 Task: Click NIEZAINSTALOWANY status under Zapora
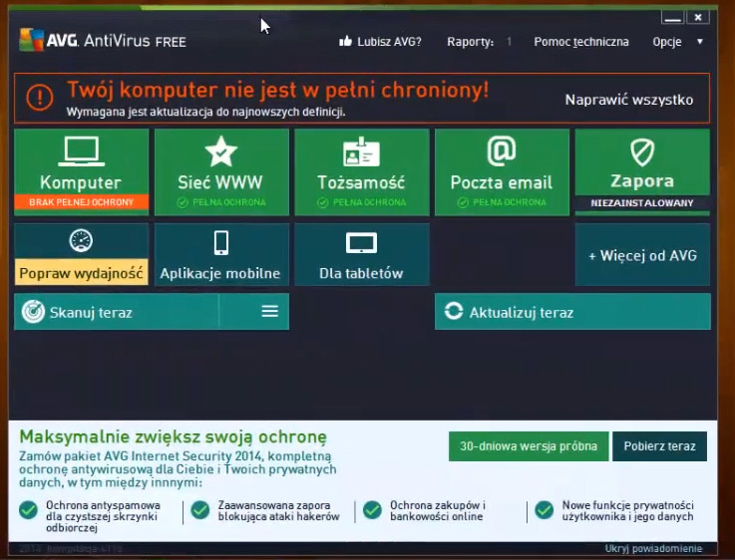tap(641, 202)
